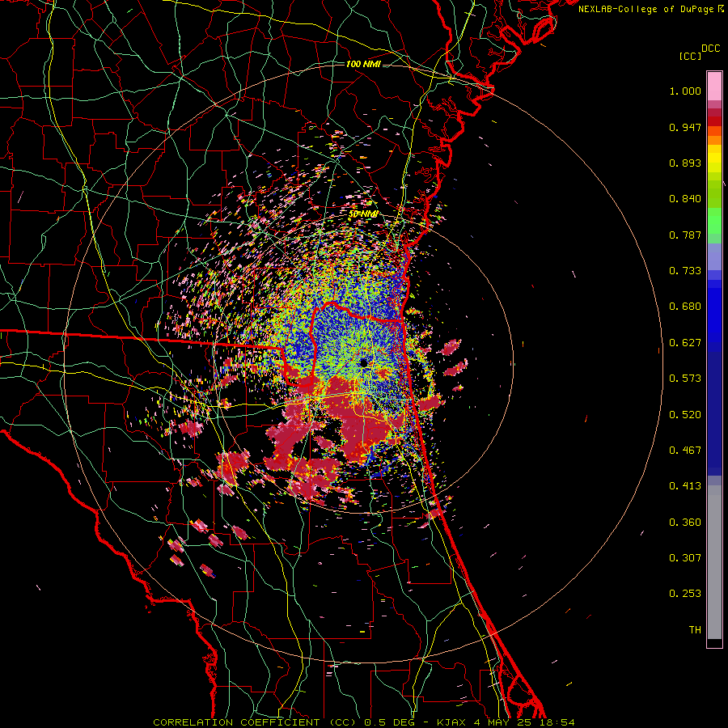The height and width of the screenshot is (728, 728).
Task: Click the 0.787 scale value
Action: 685,235
